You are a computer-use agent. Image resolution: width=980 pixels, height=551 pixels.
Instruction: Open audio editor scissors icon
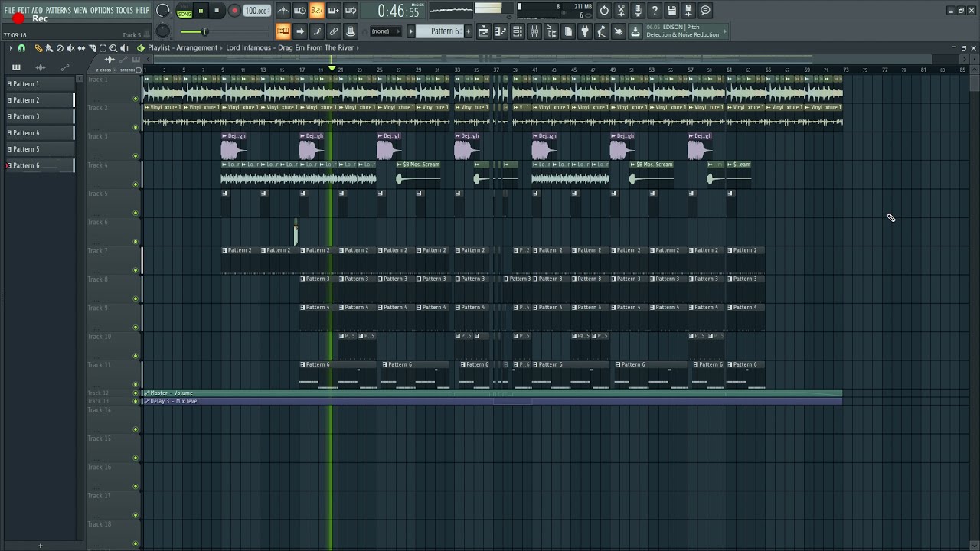pyautogui.click(x=621, y=11)
